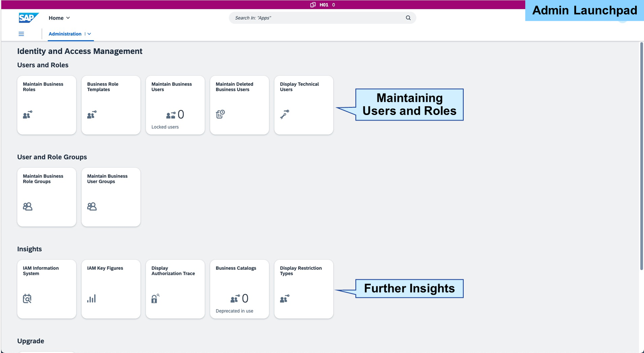
Task: Click the Maintain Deleted Business Users icon
Action: 220,114
